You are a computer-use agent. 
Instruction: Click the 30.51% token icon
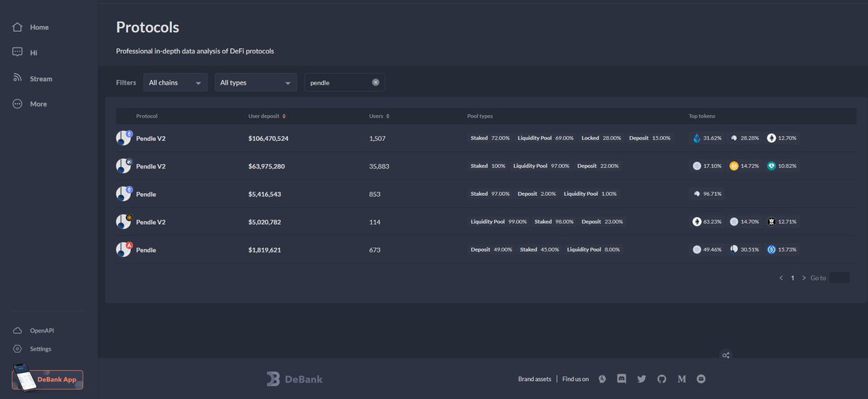click(733, 249)
